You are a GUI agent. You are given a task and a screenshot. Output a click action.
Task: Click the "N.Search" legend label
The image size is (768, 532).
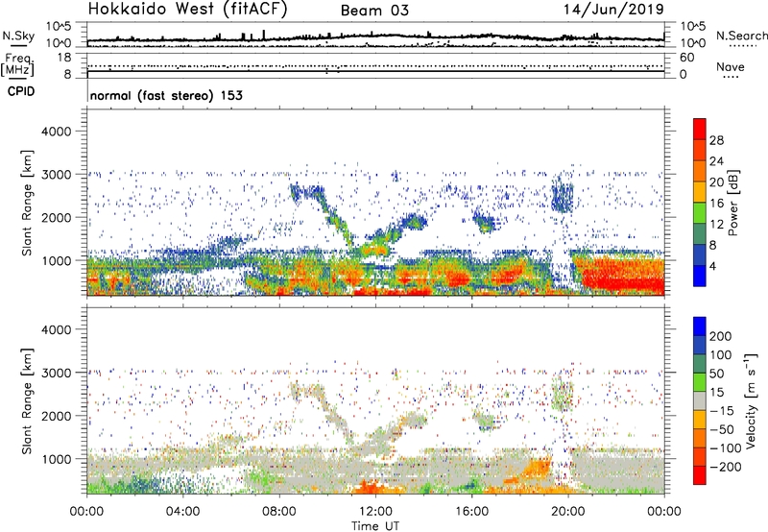[x=741, y=36]
